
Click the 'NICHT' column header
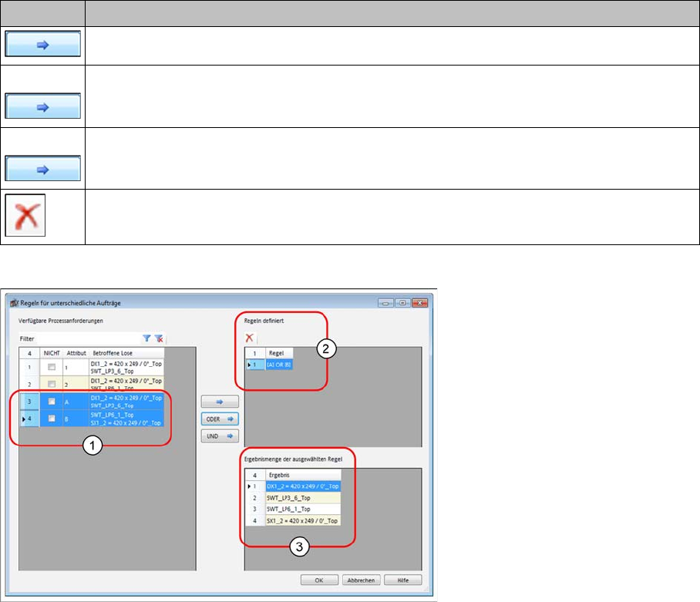point(52,353)
